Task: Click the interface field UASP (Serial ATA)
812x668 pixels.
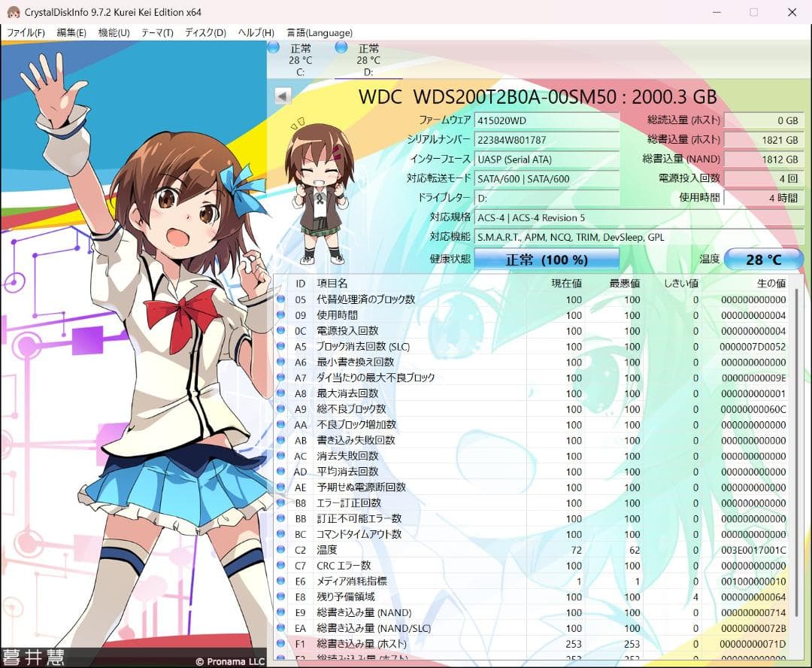Action: [x=547, y=159]
